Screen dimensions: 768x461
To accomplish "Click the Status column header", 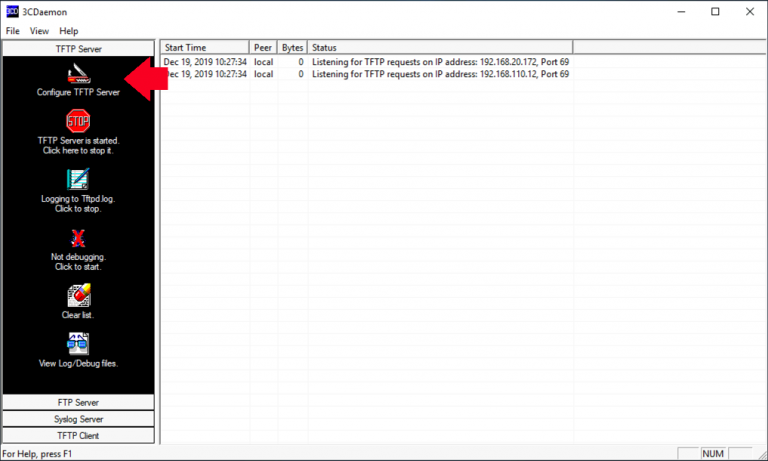I will (440, 48).
